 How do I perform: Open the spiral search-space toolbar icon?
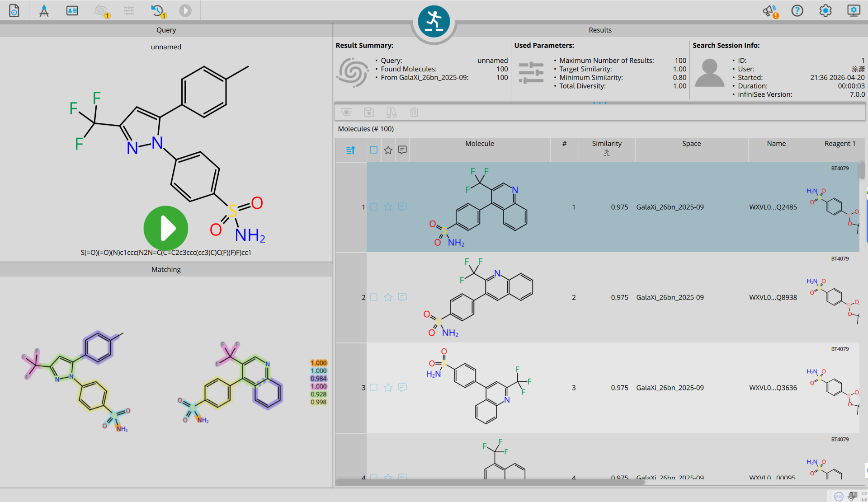coord(101,10)
